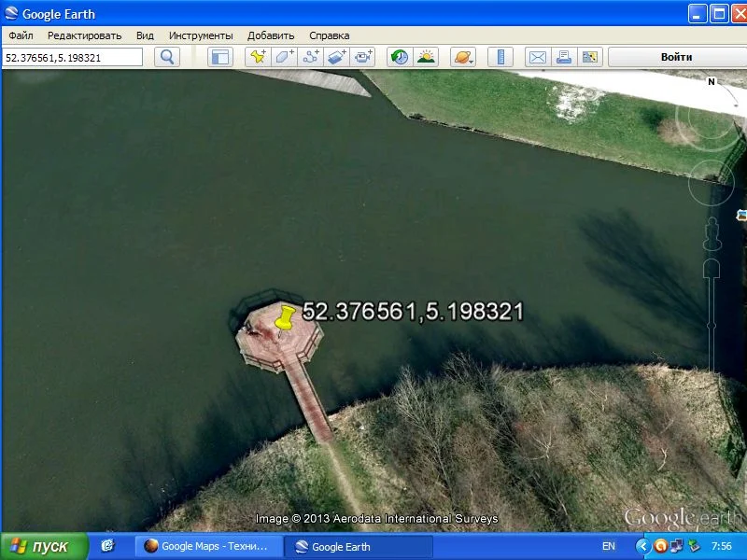Toggle sunlight across the landscape icon
Screen dimensions: 747x560
click(426, 57)
